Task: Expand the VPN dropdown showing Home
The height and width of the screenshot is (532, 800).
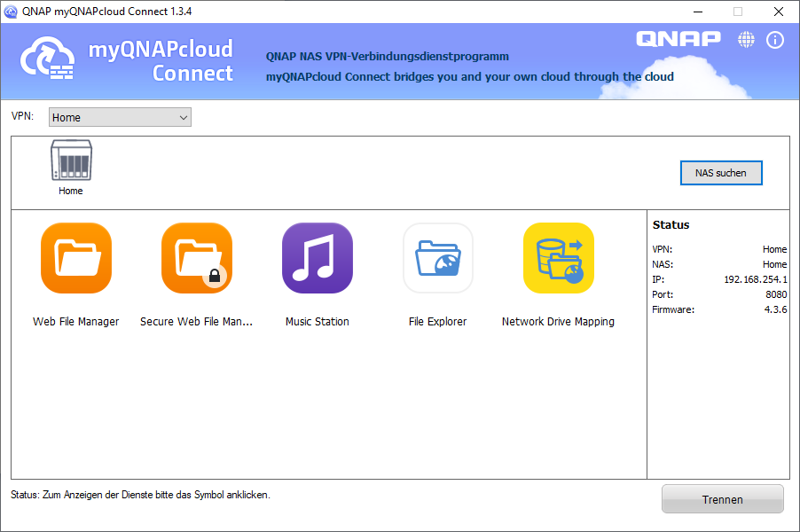Action: [120, 117]
